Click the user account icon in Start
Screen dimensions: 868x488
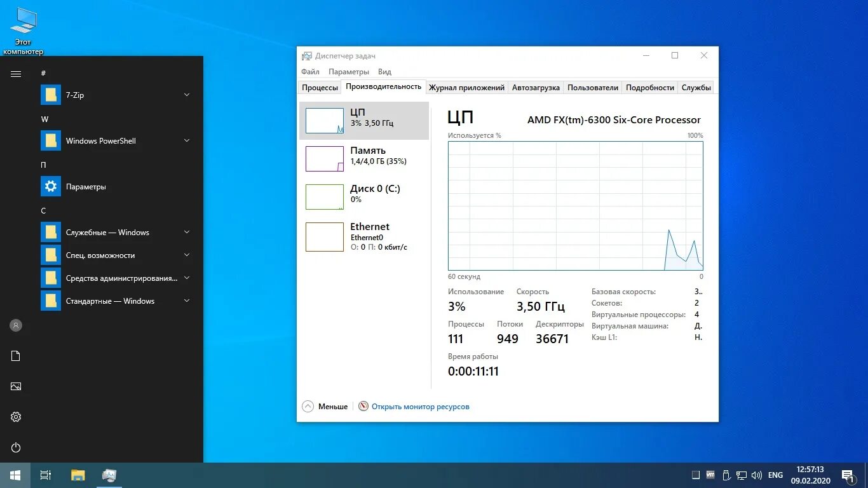tap(16, 325)
